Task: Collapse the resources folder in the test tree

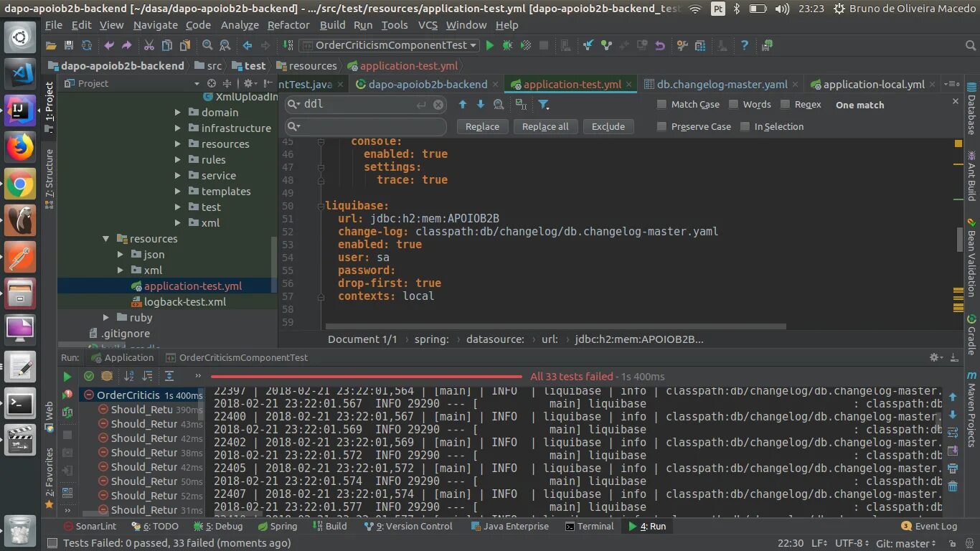Action: pos(105,239)
